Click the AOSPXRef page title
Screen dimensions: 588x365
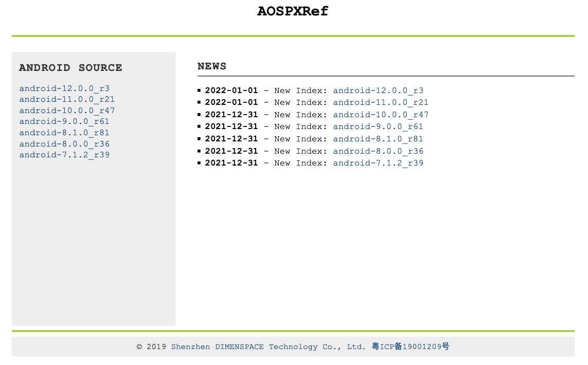coord(293,11)
